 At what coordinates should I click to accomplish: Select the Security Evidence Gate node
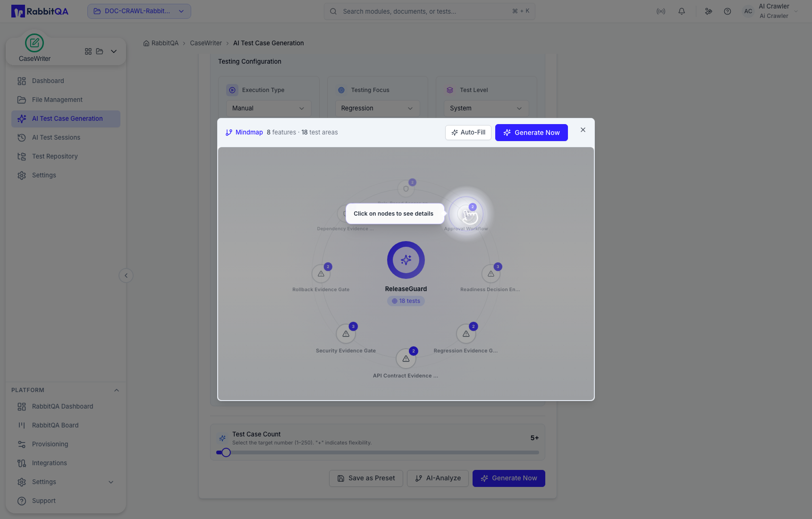coord(346,334)
